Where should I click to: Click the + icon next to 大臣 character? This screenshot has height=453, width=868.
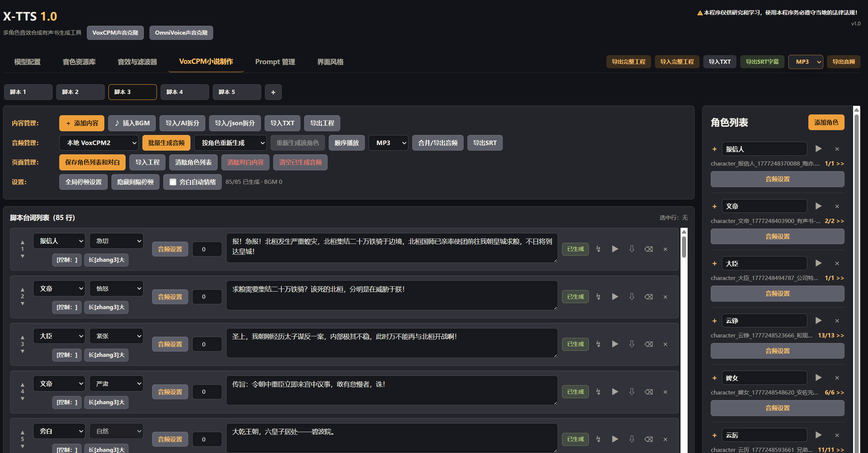tap(714, 264)
